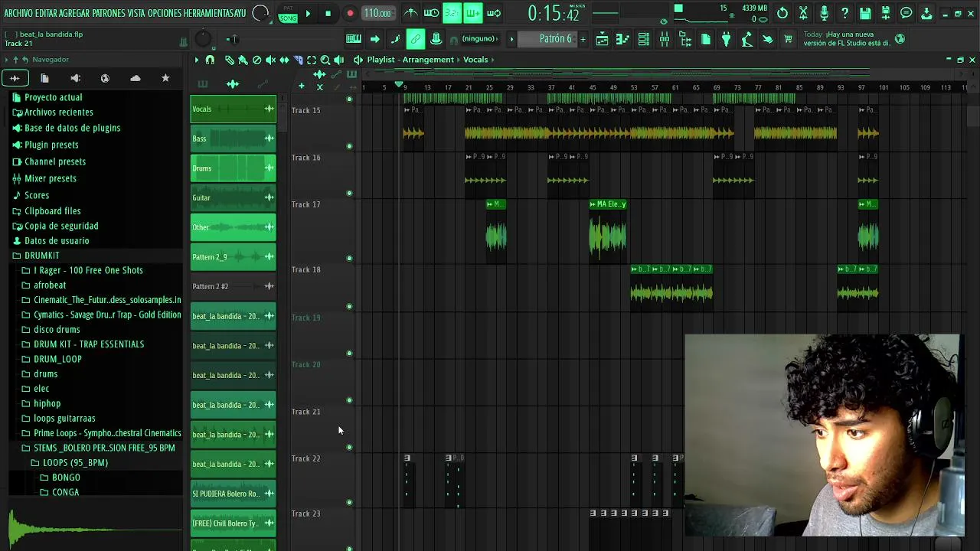Open the playlist options arrow menu
This screenshot has width=980, height=551.
coord(197,60)
